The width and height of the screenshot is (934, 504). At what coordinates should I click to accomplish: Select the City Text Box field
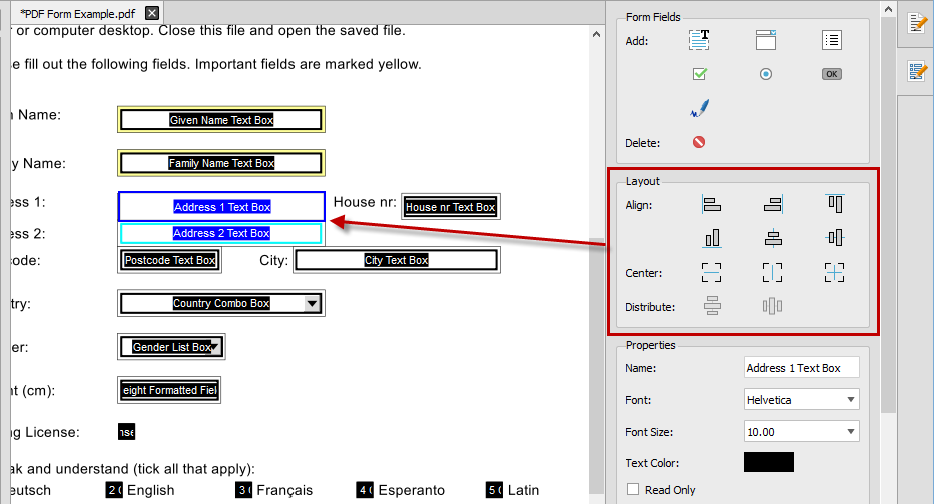pos(397,260)
